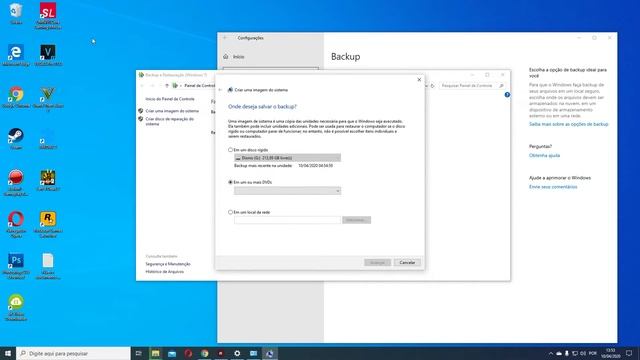The height and width of the screenshot is (360, 640).
Task: Click 'Obtenha ajuda' link in Configurações
Action: click(x=544, y=156)
